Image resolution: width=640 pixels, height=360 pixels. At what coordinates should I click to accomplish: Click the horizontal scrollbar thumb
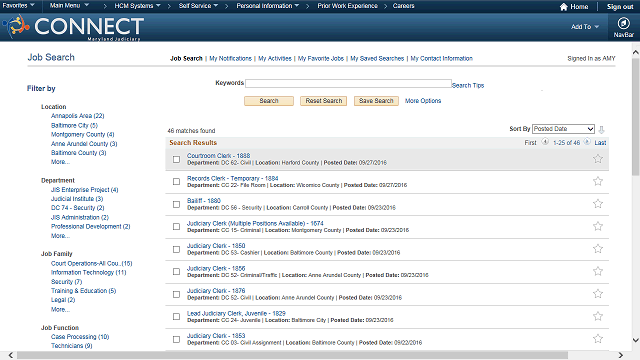[x=292, y=355]
